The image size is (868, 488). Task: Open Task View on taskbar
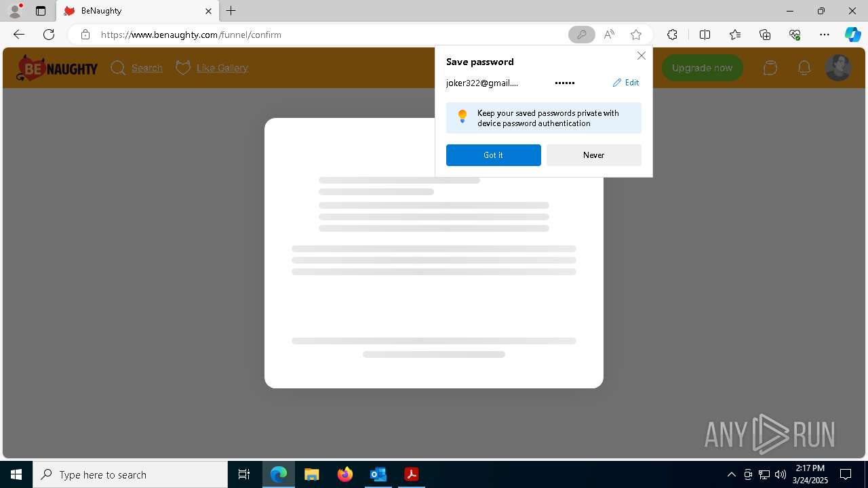[x=244, y=474]
